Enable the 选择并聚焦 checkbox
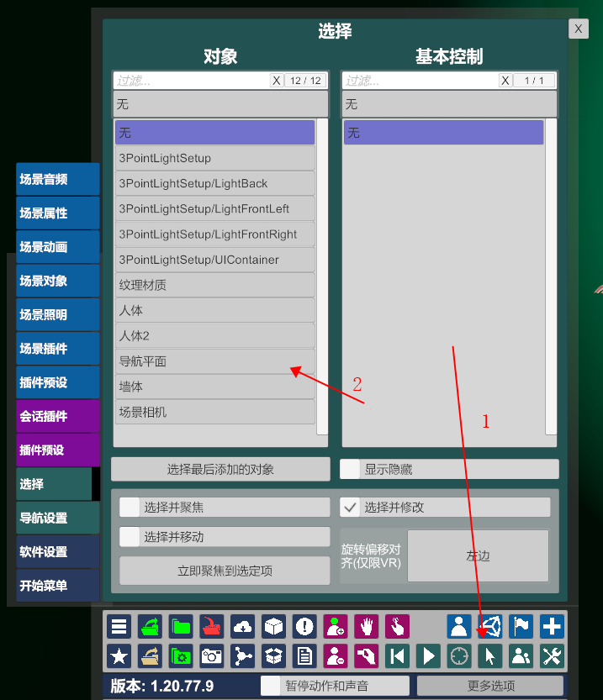Viewport: 603px width, 700px height. click(130, 508)
